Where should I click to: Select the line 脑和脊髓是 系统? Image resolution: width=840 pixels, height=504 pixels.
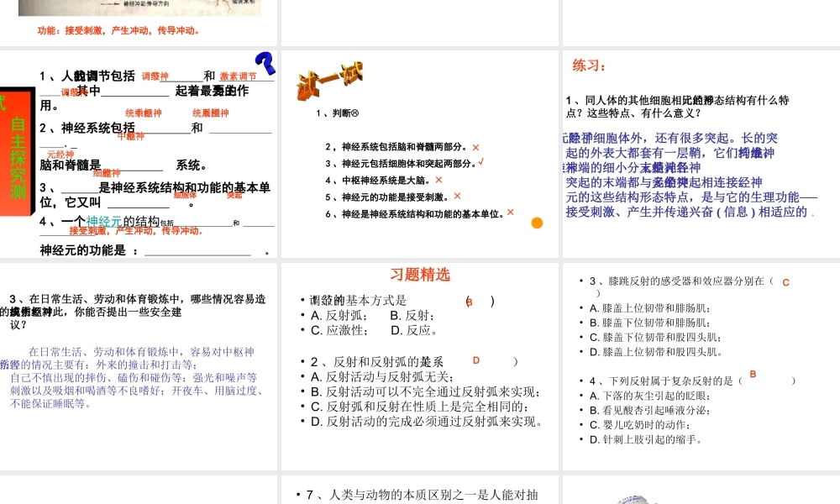point(123,165)
